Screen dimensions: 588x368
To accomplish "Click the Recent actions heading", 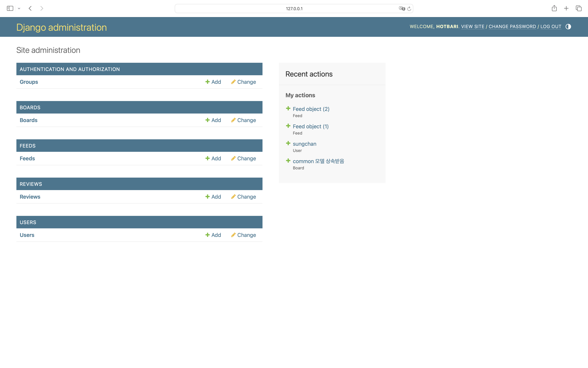I will (309, 74).
